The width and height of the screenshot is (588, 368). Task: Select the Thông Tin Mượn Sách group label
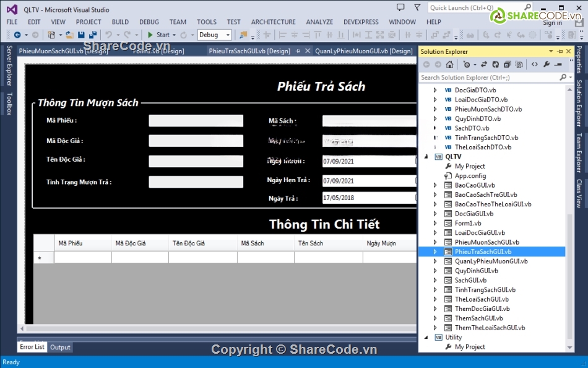[x=88, y=102]
